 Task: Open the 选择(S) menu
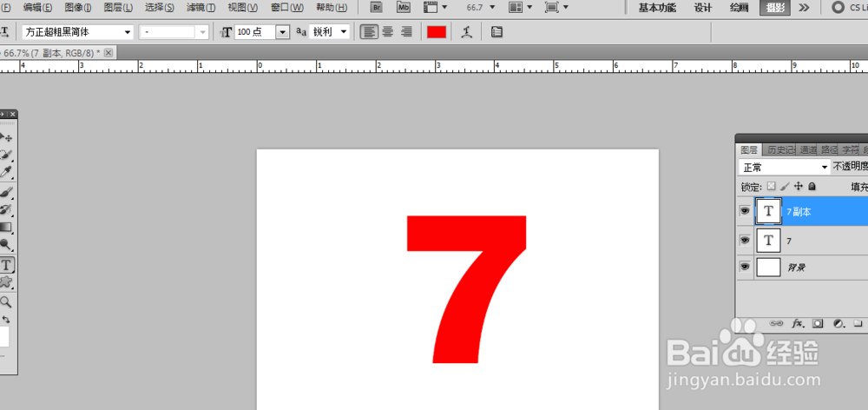click(x=160, y=7)
